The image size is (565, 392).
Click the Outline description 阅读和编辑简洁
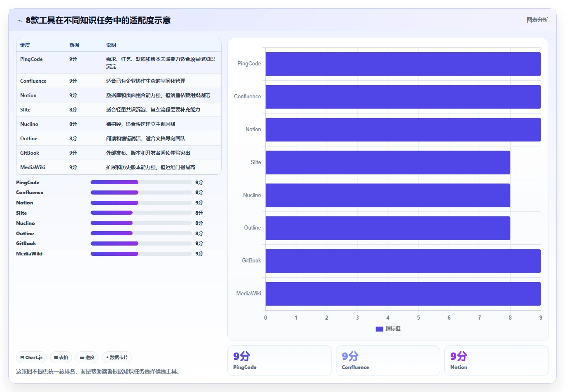coord(145,138)
